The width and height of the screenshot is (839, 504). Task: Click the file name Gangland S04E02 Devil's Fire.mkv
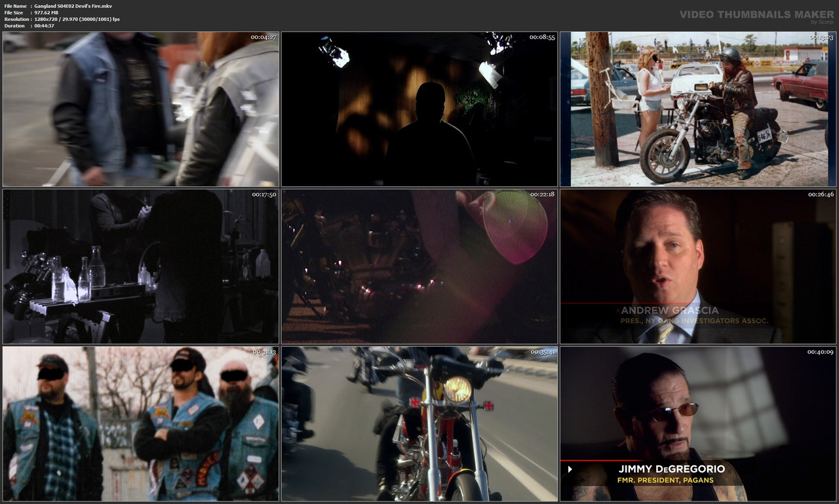click(x=73, y=6)
